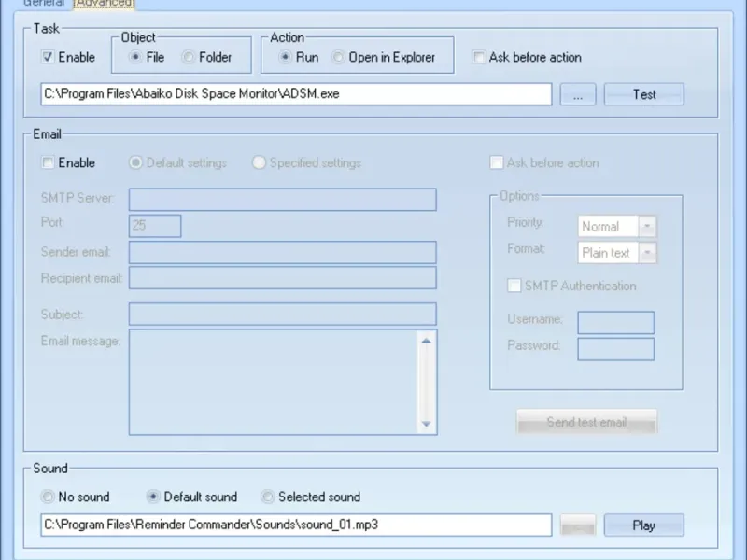Click the SMTP Server field
The width and height of the screenshot is (747, 560).
pos(283,200)
